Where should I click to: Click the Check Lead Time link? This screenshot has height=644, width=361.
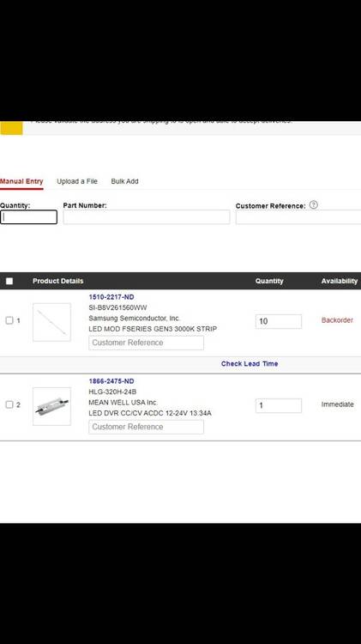tap(250, 363)
